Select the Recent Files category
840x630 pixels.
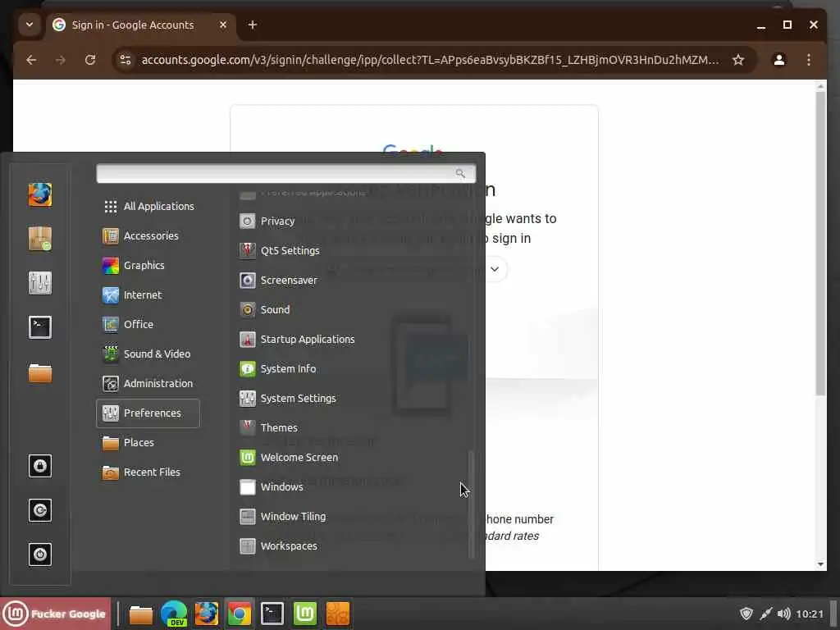(x=148, y=472)
